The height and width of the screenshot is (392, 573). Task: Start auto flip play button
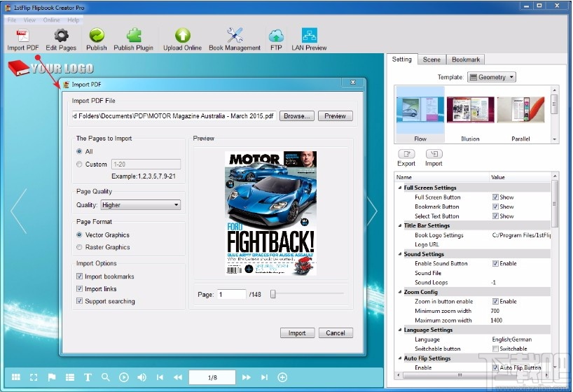(124, 377)
